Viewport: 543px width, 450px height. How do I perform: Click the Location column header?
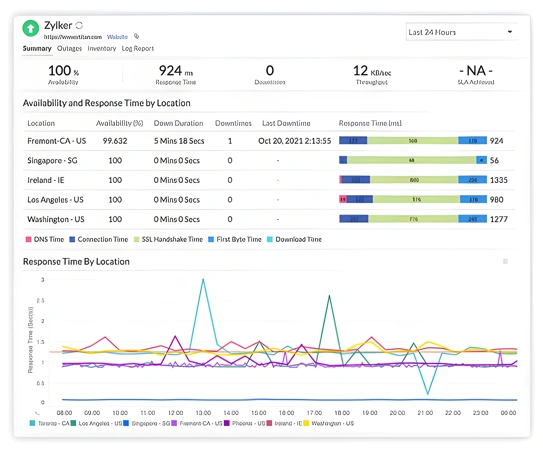coord(41,123)
